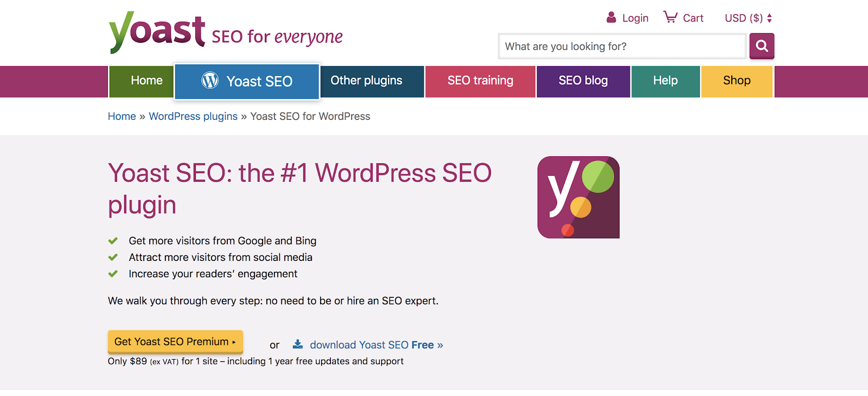This screenshot has width=868, height=396.
Task: Open the shopping Cart icon
Action: pos(671,16)
